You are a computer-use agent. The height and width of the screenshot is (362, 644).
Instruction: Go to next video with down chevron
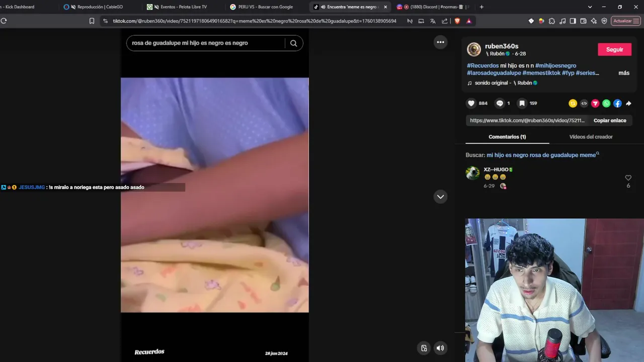(440, 197)
